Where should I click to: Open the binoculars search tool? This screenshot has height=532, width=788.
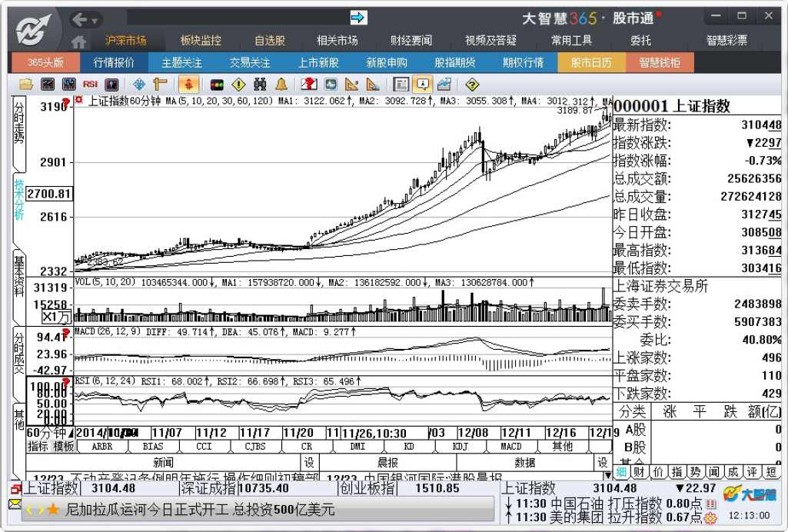pos(260,85)
